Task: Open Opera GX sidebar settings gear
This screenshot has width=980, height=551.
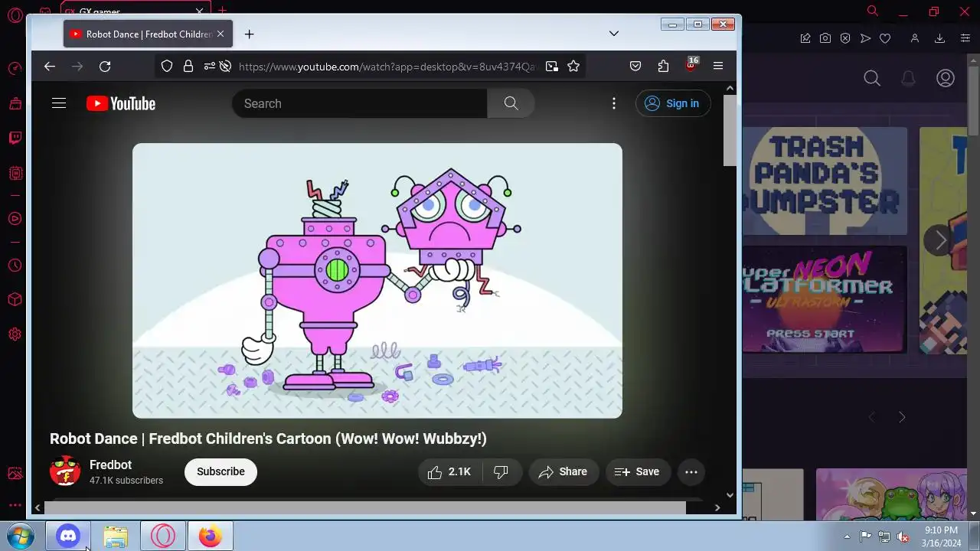Action: pyautogui.click(x=15, y=334)
